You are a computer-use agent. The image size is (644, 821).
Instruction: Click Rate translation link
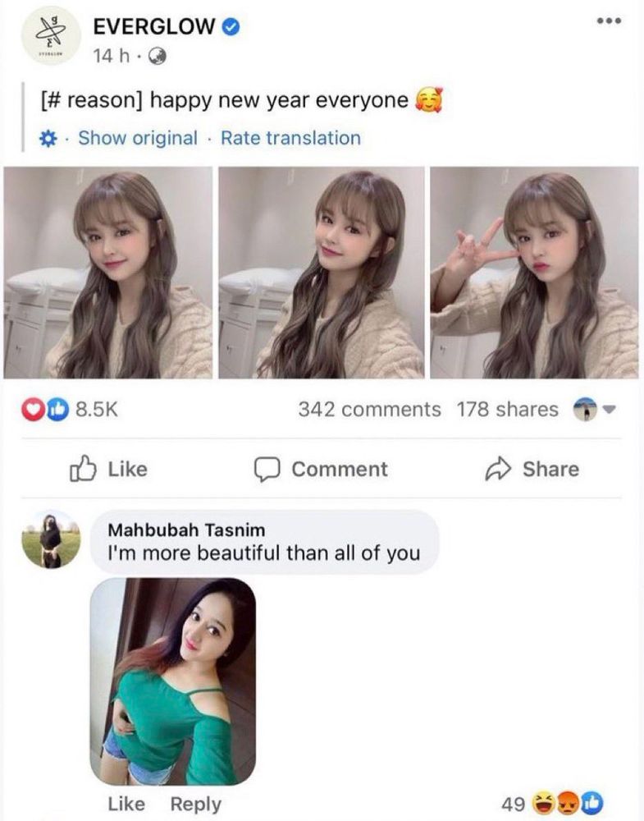click(290, 138)
